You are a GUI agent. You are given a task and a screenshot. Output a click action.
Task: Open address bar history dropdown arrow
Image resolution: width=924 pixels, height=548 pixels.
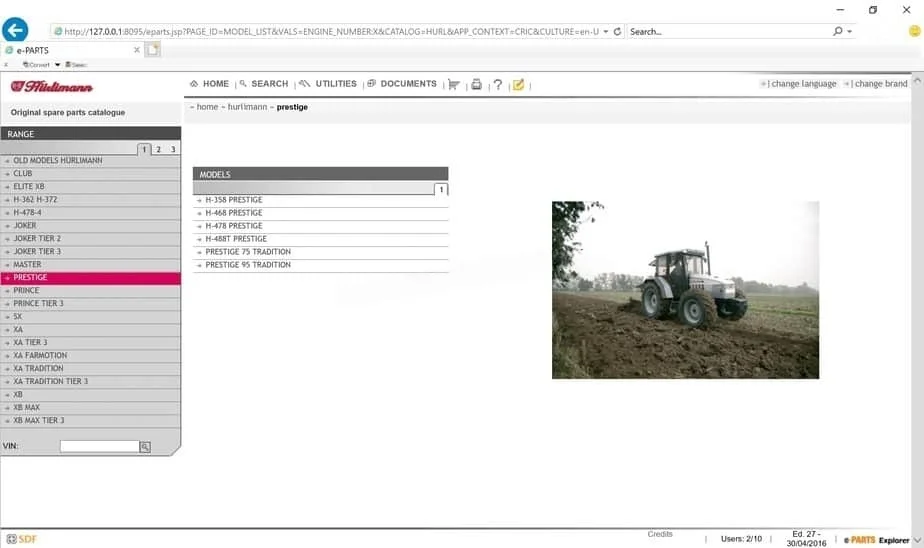click(x=606, y=31)
